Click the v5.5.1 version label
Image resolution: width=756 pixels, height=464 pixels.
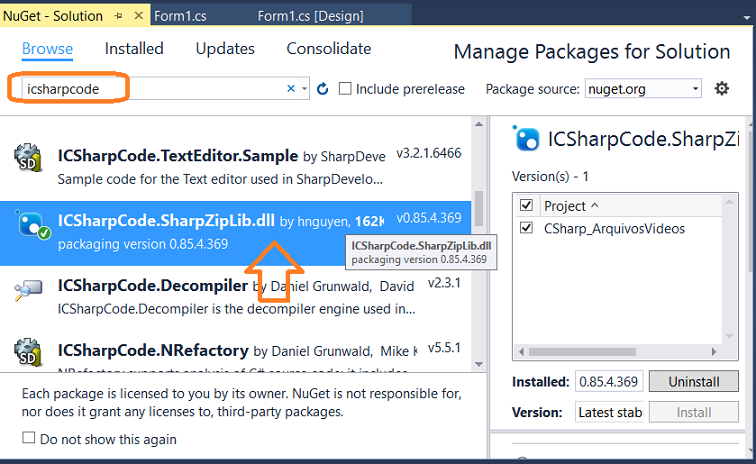pos(444,348)
